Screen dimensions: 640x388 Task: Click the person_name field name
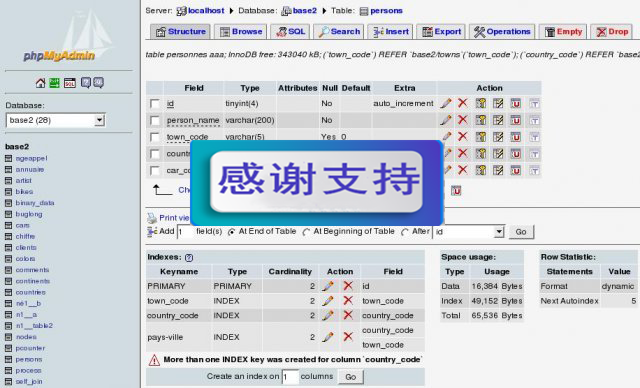coord(193,120)
